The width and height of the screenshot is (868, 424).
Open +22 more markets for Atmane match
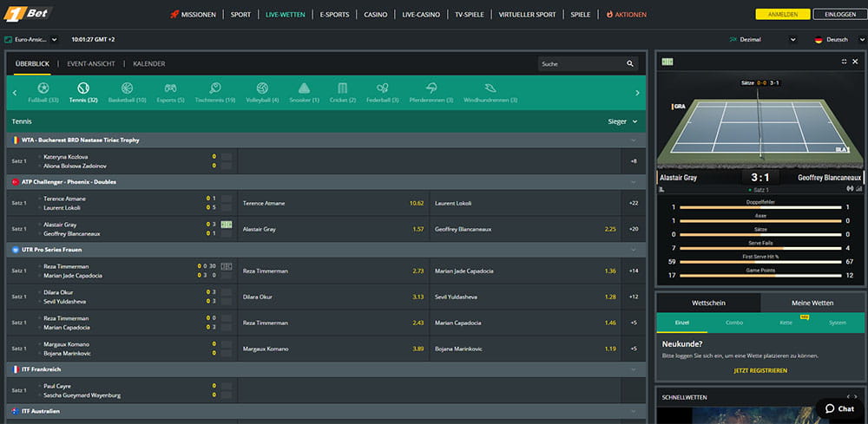(x=634, y=203)
